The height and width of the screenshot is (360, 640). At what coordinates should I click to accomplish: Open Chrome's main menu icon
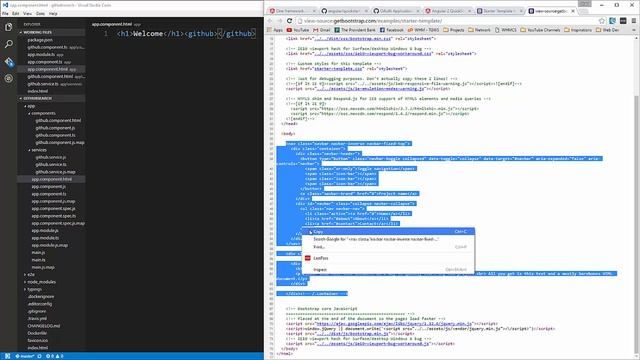click(x=633, y=21)
